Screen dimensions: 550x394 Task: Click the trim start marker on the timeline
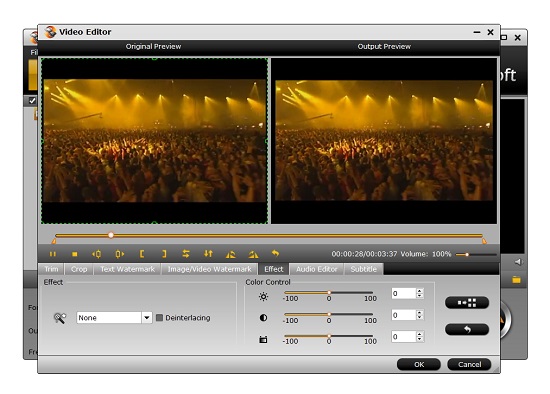pos(54,241)
